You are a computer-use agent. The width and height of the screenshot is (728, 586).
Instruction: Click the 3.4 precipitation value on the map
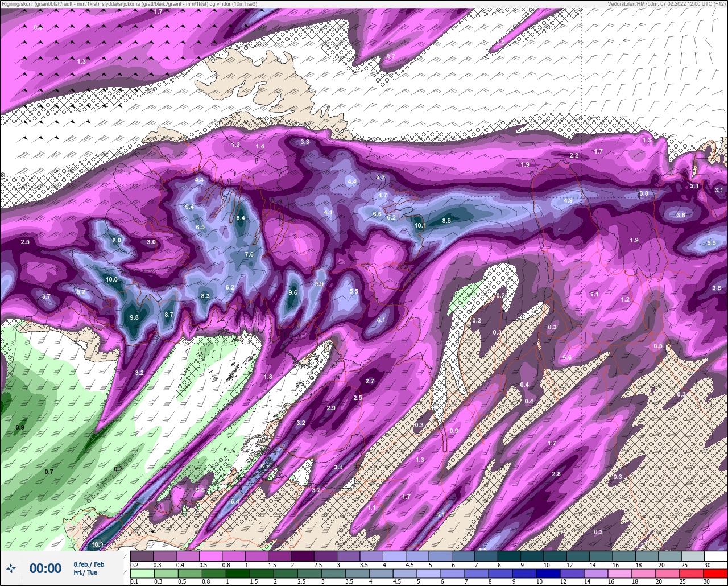(x=338, y=467)
